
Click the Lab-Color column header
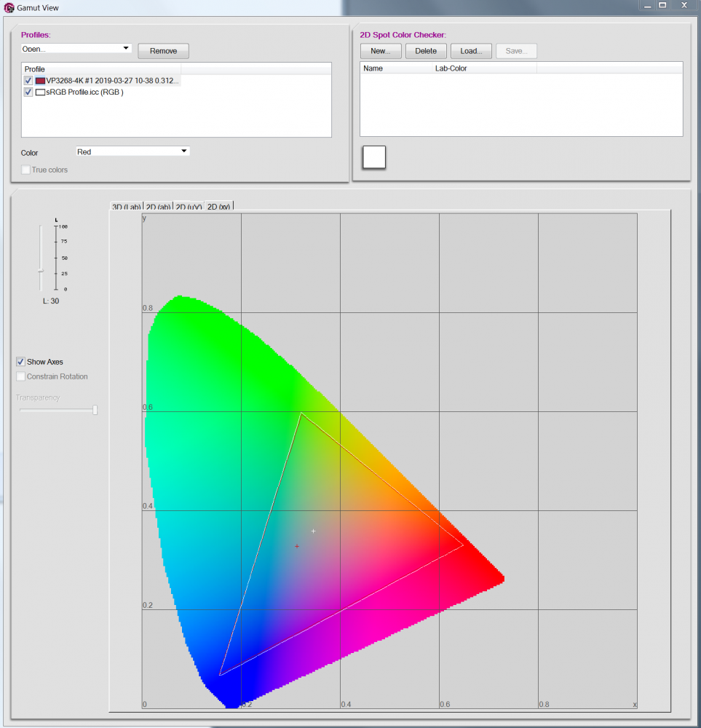[484, 68]
